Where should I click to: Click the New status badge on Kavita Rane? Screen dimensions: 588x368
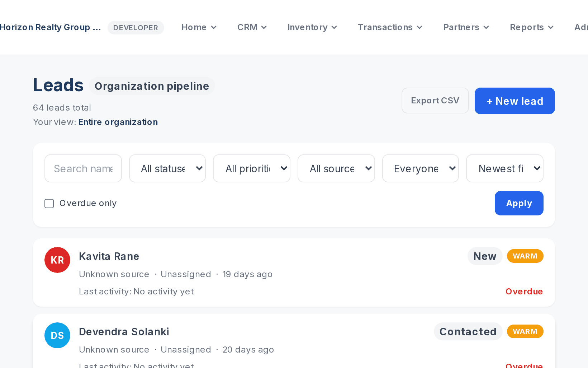[485, 256]
